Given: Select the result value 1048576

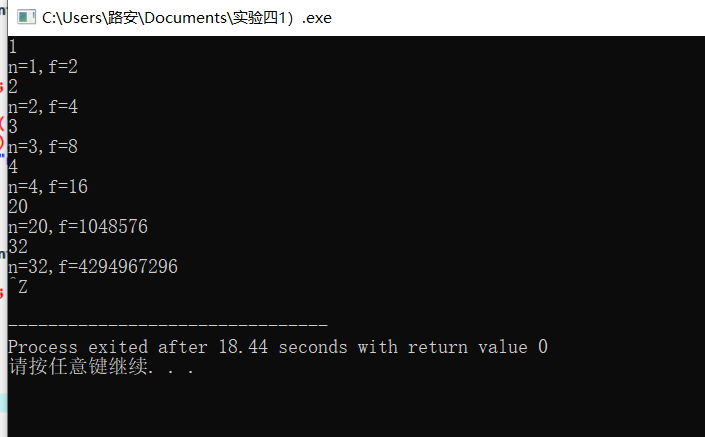Looking at the screenshot, I should tap(113, 227).
